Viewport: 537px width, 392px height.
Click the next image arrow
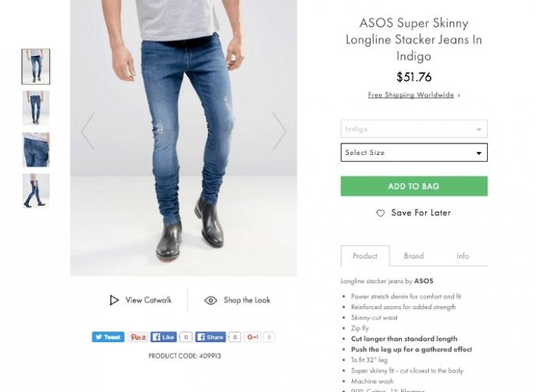tap(278, 131)
